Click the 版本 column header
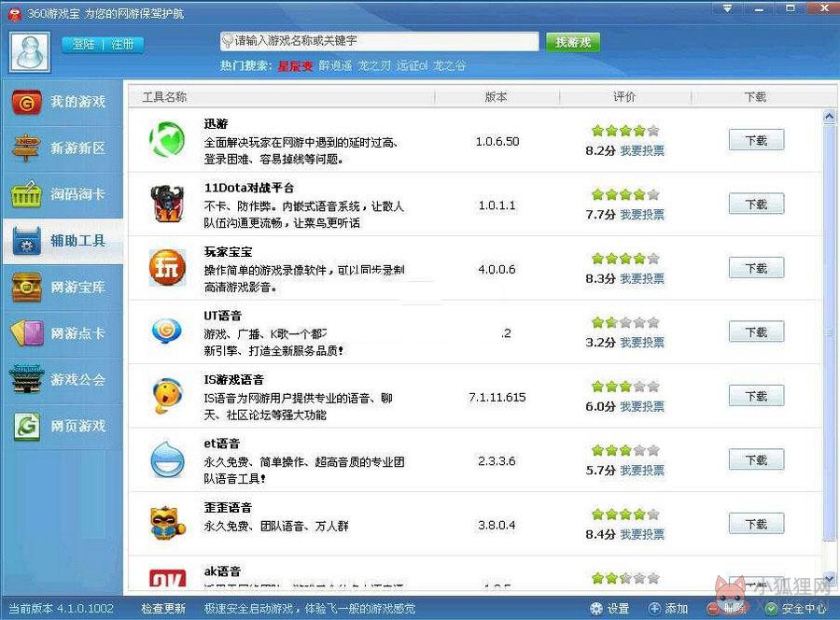This screenshot has width=840, height=620. [497, 97]
